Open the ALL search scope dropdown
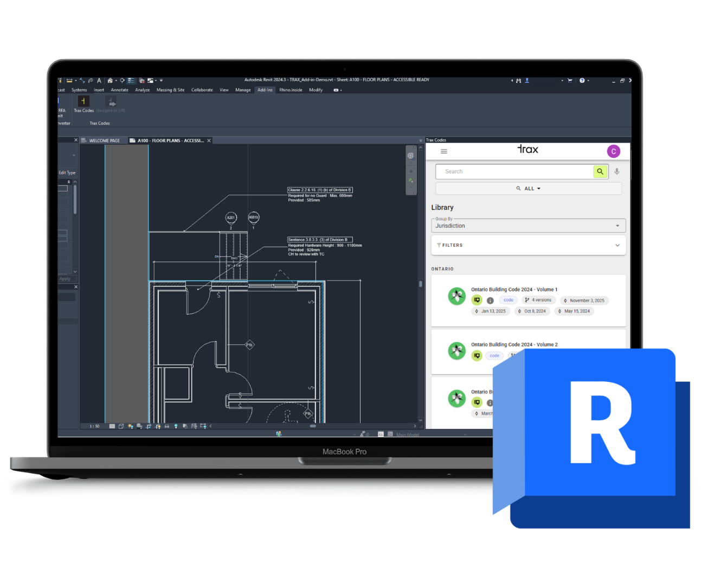 (x=529, y=188)
